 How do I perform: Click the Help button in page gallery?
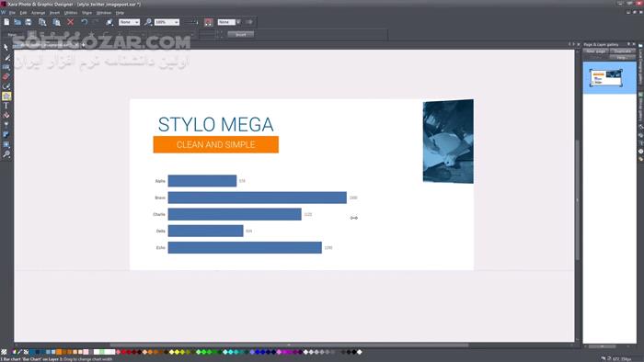(x=623, y=57)
